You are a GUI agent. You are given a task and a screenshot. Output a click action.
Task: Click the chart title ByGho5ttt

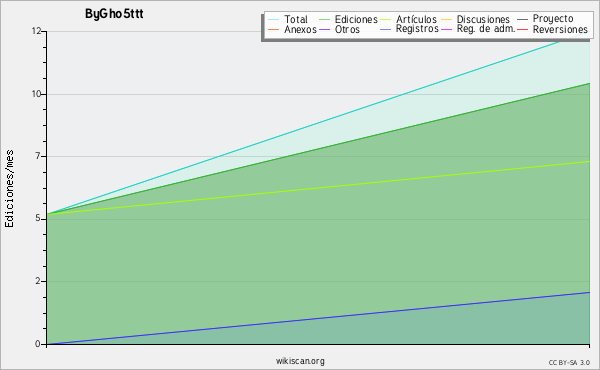tap(114, 14)
